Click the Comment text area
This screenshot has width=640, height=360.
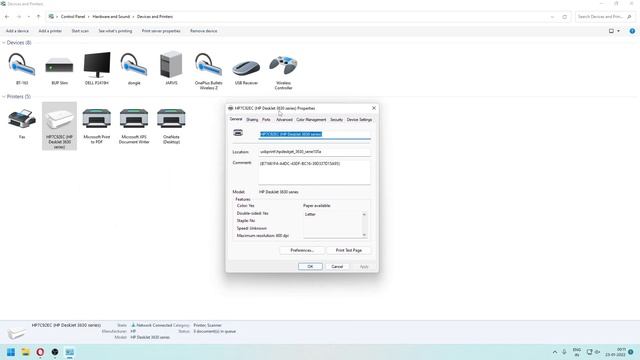point(314,172)
